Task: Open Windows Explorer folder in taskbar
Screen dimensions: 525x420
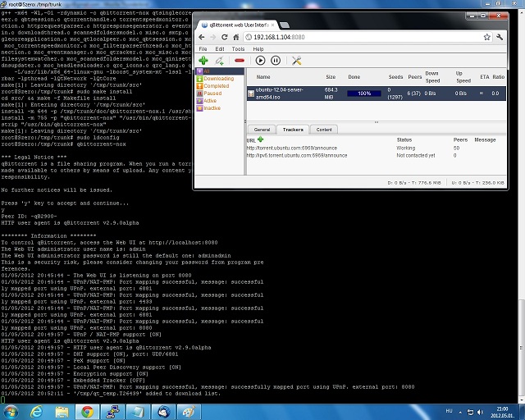Action: click(62, 412)
